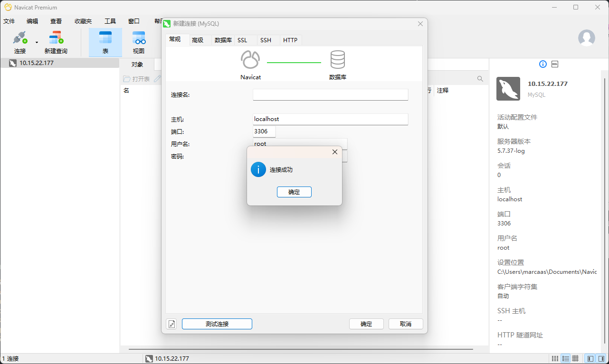The height and width of the screenshot is (364, 609).
Task: Click the 3306 port value in the info pane
Action: point(504,224)
